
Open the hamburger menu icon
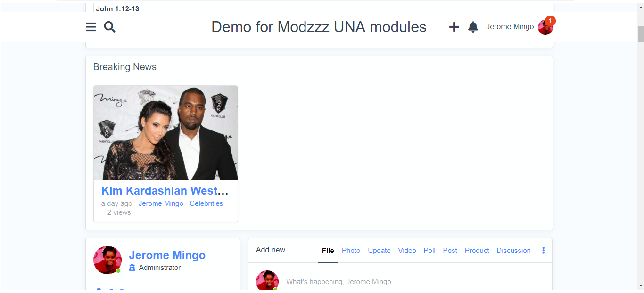click(91, 27)
